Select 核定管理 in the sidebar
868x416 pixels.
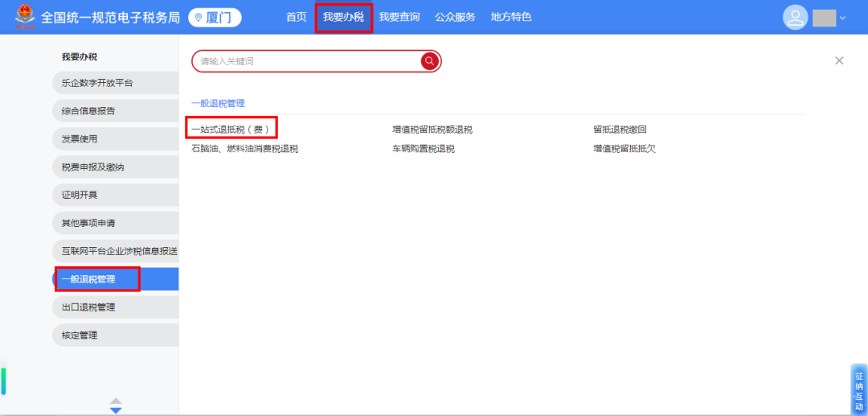click(x=116, y=335)
